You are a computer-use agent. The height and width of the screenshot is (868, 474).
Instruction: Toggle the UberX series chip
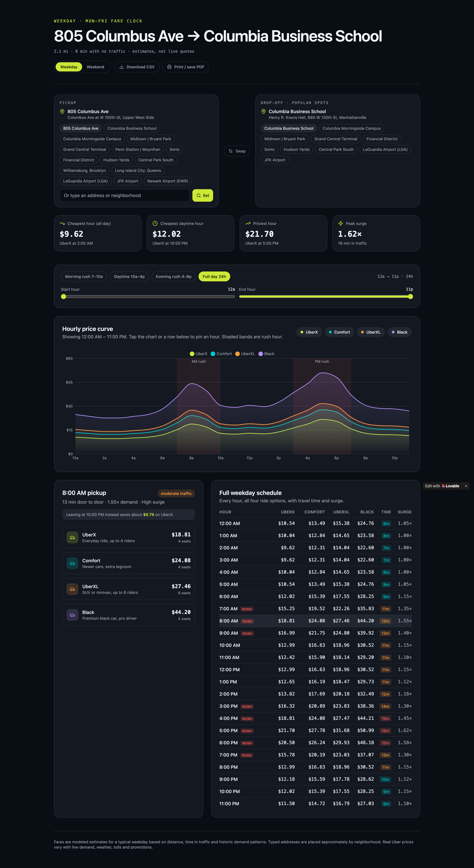pyautogui.click(x=309, y=332)
